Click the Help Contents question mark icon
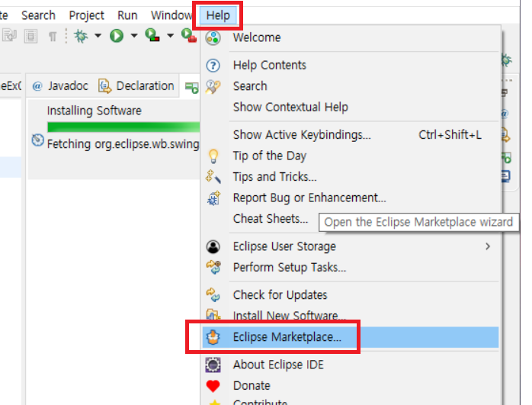This screenshot has height=405, width=532. 213,65
